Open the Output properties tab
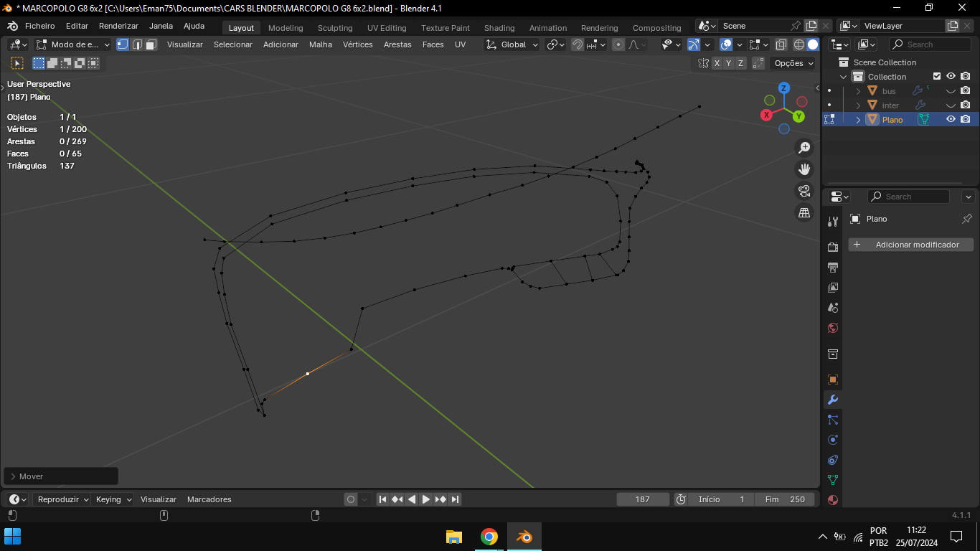Screen dimensions: 980x551 tap(833, 267)
